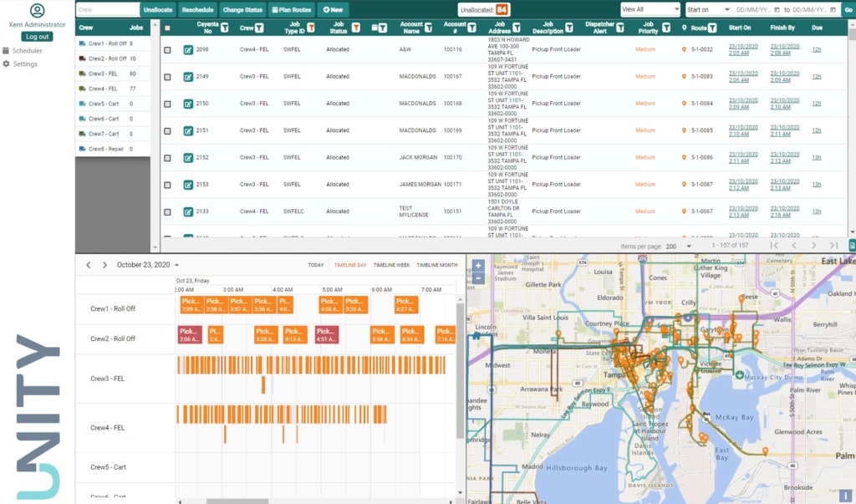The width and height of the screenshot is (856, 504).
Task: Toggle the select-all header checkbox
Action: (x=168, y=28)
